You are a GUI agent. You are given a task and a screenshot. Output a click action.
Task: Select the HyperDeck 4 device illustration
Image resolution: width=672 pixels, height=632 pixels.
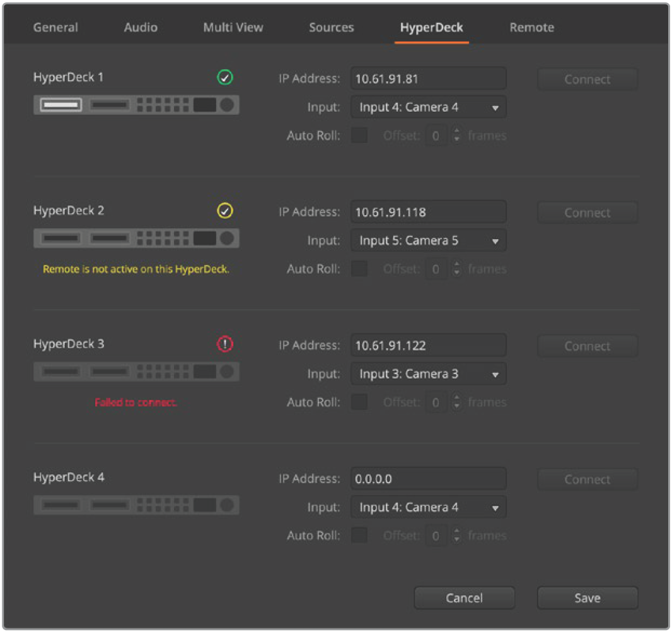pos(136,505)
